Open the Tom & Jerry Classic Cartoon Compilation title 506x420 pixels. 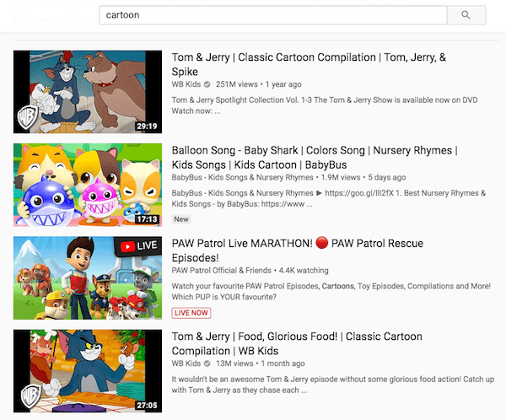point(309,57)
